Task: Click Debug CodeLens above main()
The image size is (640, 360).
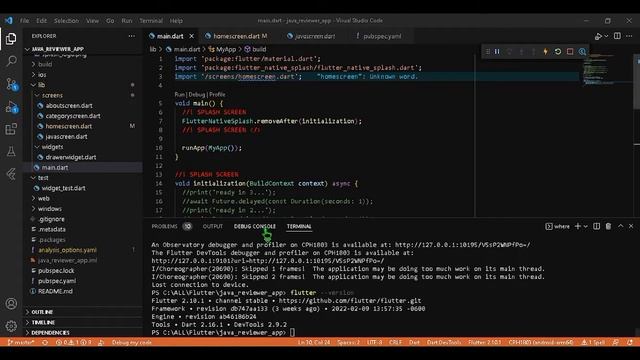Action: [197, 94]
